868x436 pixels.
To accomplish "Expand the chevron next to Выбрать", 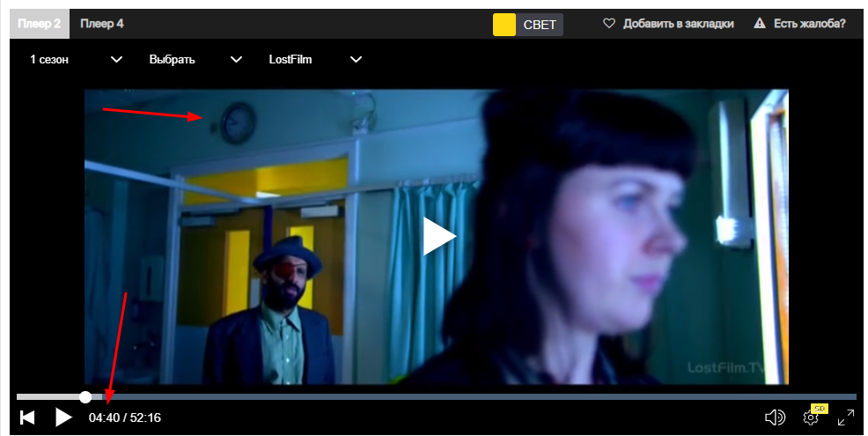I will tap(237, 59).
